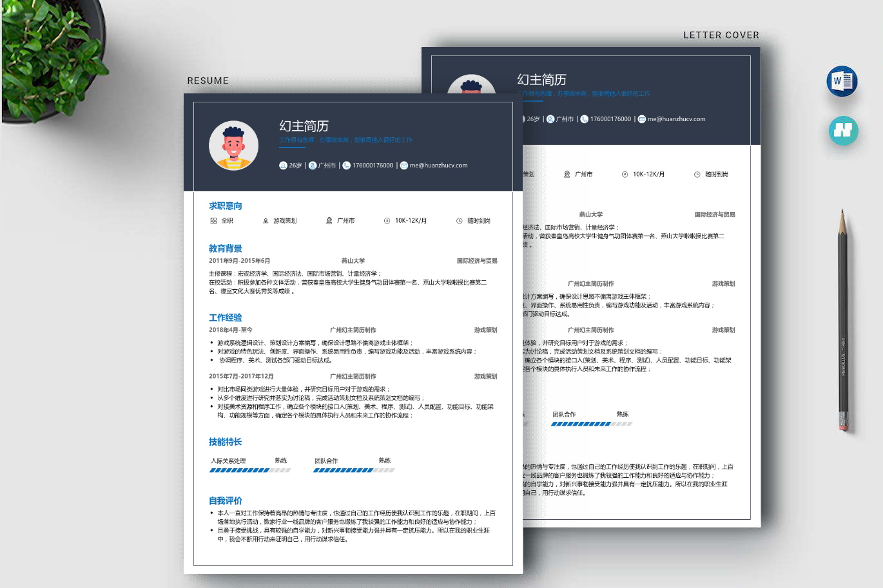This screenshot has height=588, width=883.
Task: Click the email envelope icon in the front resume header
Action: tap(404, 166)
